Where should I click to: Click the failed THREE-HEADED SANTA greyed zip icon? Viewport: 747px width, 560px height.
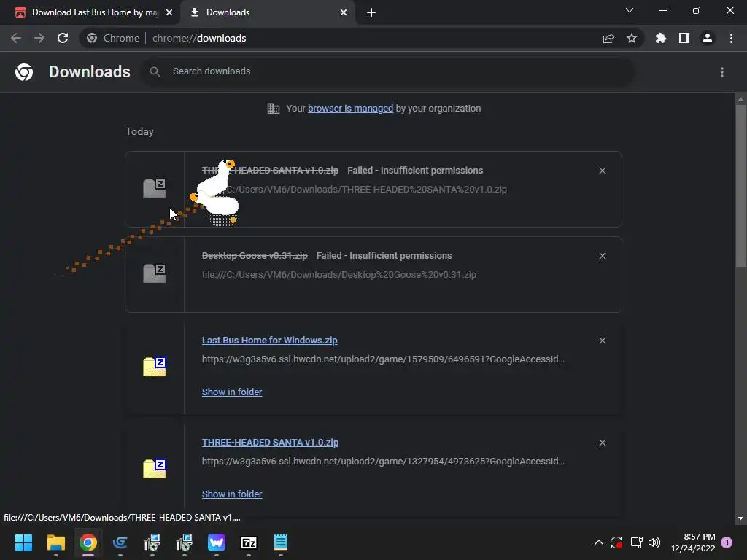155,188
